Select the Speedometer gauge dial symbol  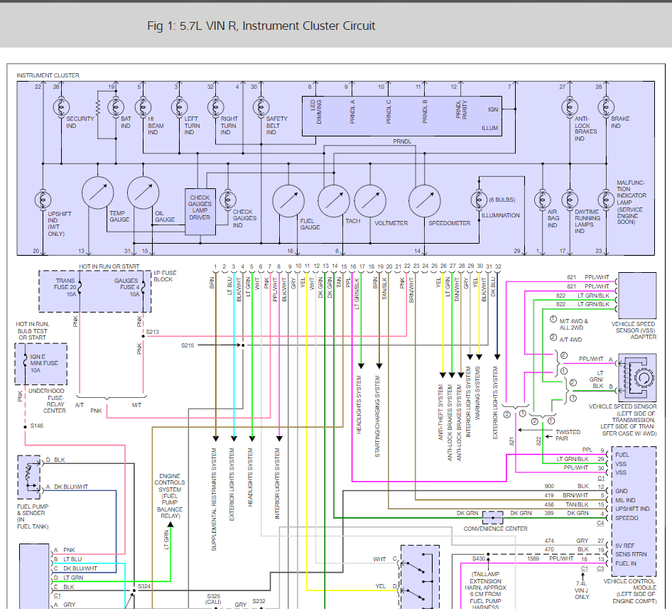point(425,201)
